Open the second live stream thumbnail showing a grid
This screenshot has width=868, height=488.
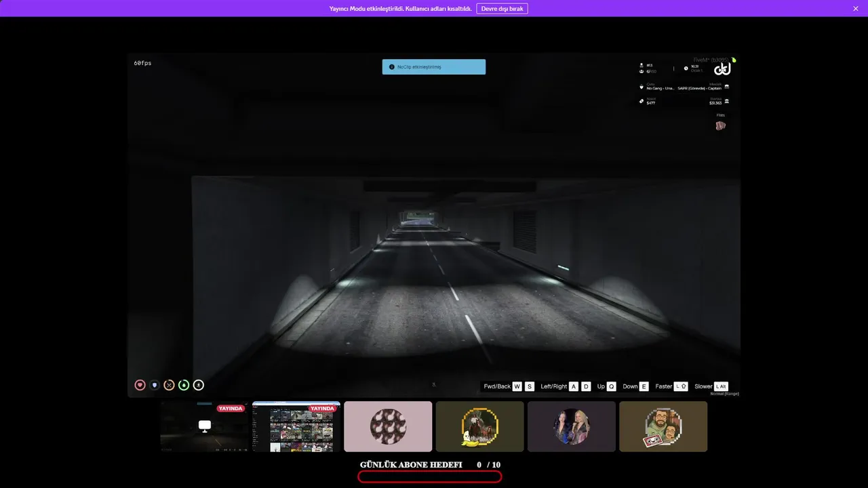click(x=296, y=426)
